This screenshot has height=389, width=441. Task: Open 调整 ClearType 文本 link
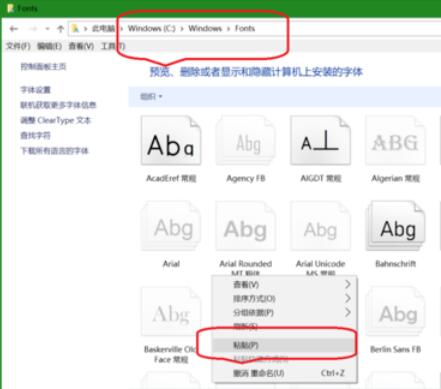(55, 120)
